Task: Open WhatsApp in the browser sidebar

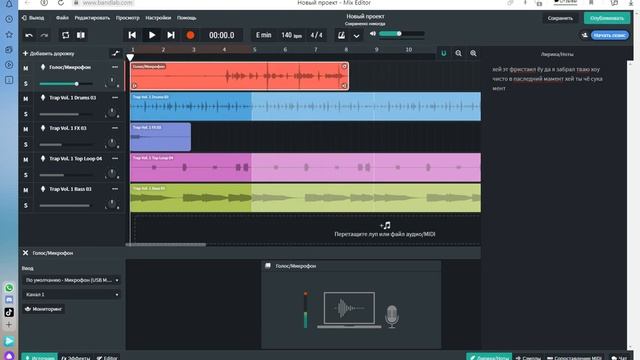Action: tap(9, 288)
